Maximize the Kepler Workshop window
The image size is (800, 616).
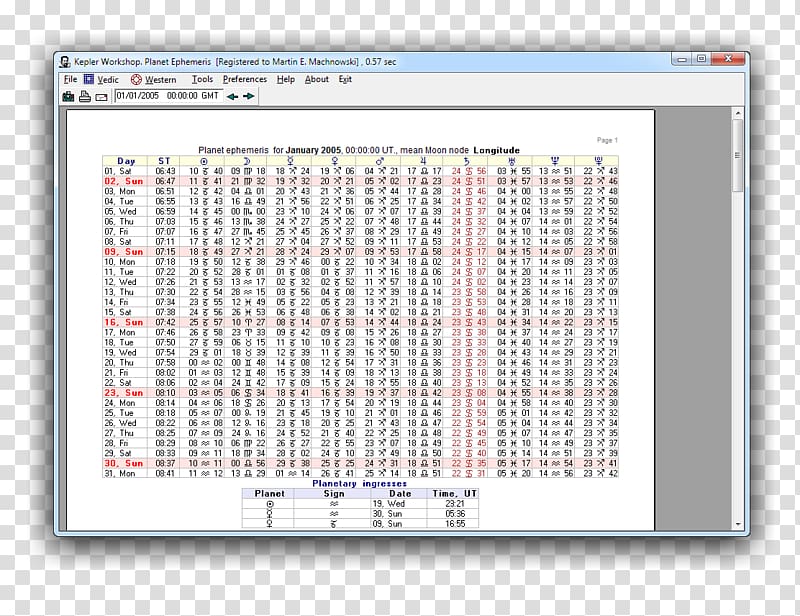[702, 59]
